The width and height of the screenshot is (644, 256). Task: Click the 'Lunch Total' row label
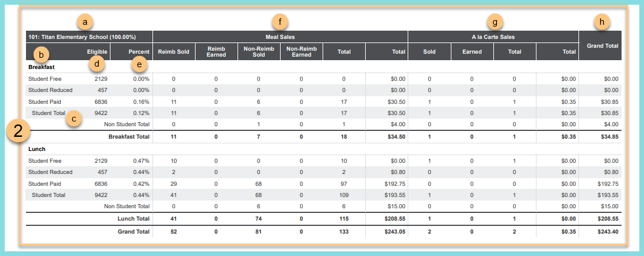[134, 219]
